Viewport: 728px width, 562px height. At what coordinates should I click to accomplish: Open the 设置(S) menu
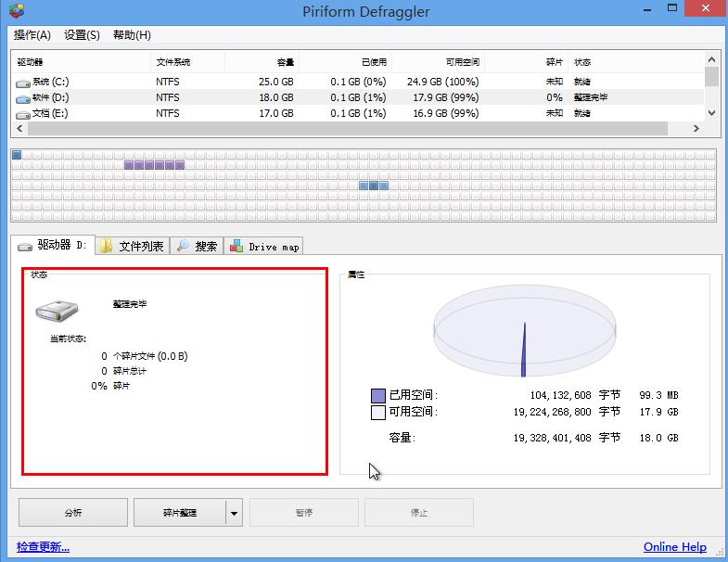[x=82, y=35]
